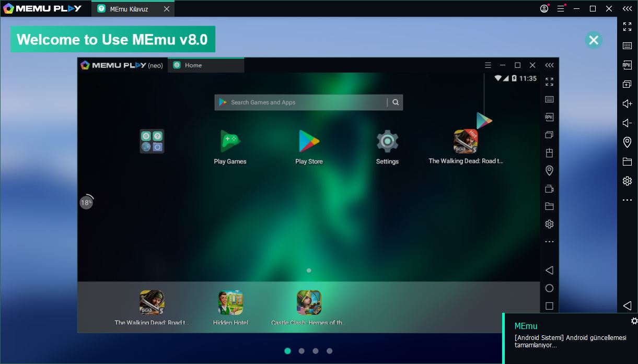Click APK install icon in preview sidebar
This screenshot has width=638, height=364.
tap(549, 117)
